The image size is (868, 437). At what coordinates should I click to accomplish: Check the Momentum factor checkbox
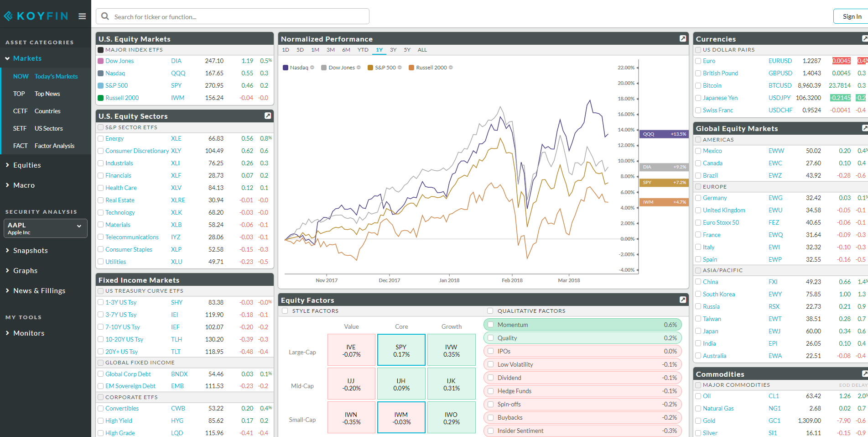click(x=491, y=325)
